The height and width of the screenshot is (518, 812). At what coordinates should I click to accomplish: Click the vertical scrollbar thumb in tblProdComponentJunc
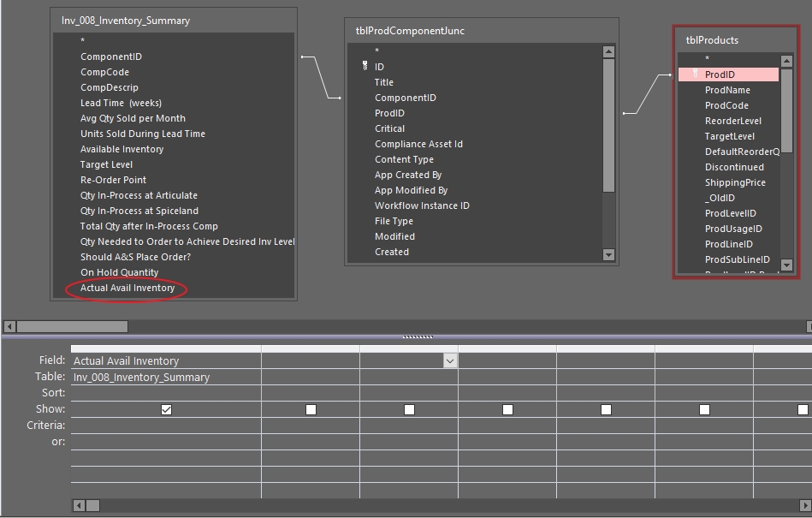point(608,125)
